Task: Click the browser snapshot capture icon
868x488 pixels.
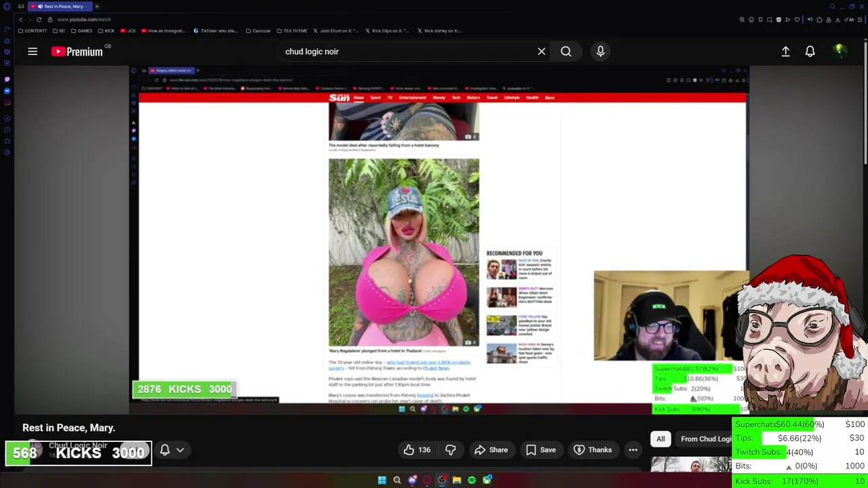Action: (x=770, y=20)
